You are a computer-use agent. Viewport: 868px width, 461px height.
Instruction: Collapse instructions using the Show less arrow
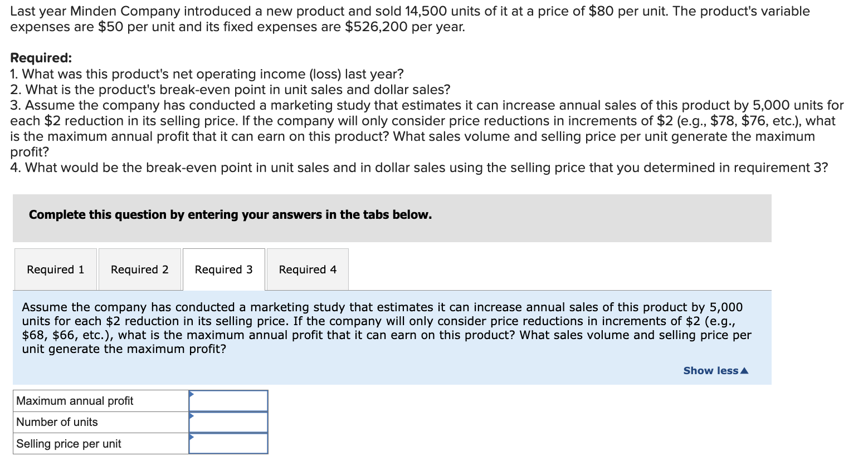745,371
